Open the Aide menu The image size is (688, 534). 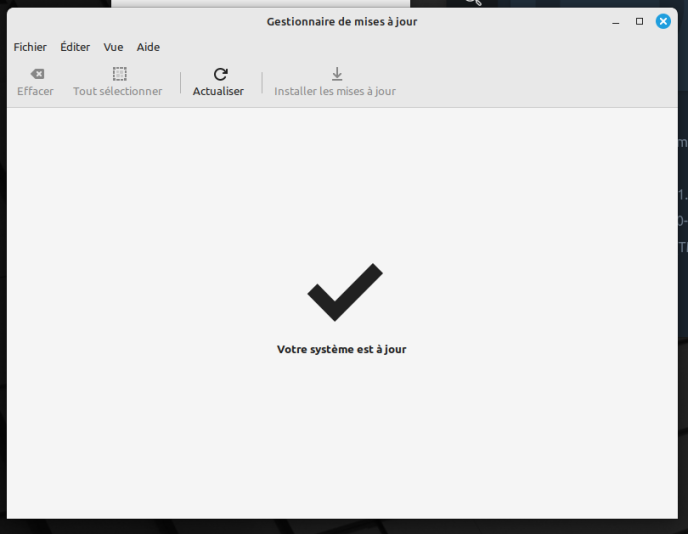coord(148,47)
